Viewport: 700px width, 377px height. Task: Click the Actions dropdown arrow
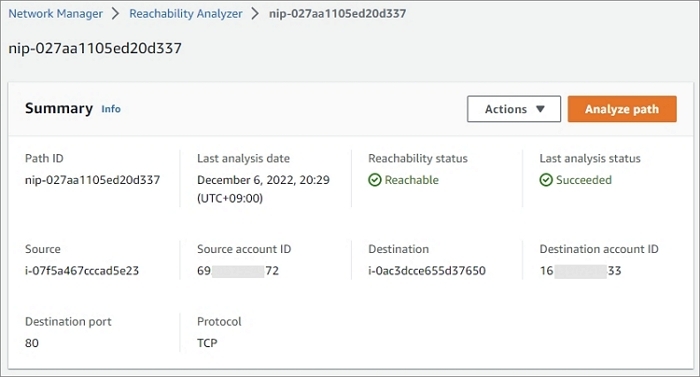pyautogui.click(x=540, y=109)
